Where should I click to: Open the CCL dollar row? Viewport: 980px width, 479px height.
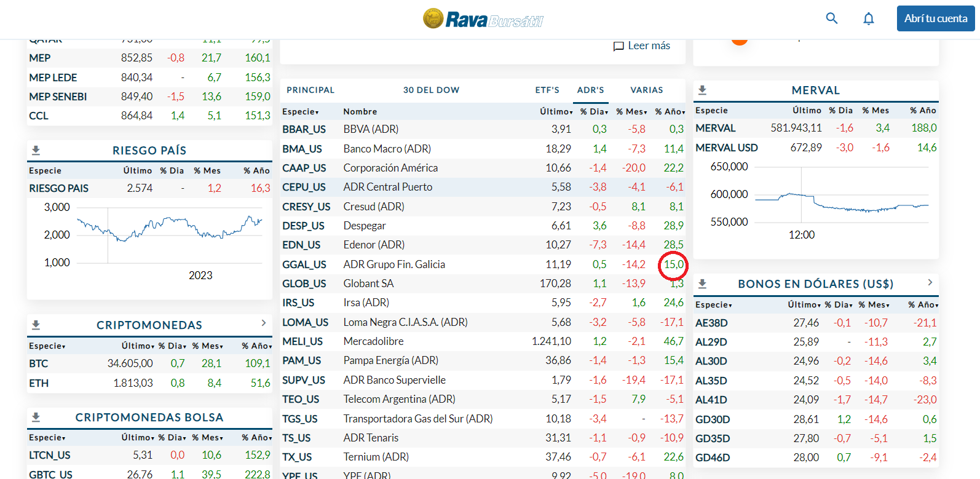[149, 116]
